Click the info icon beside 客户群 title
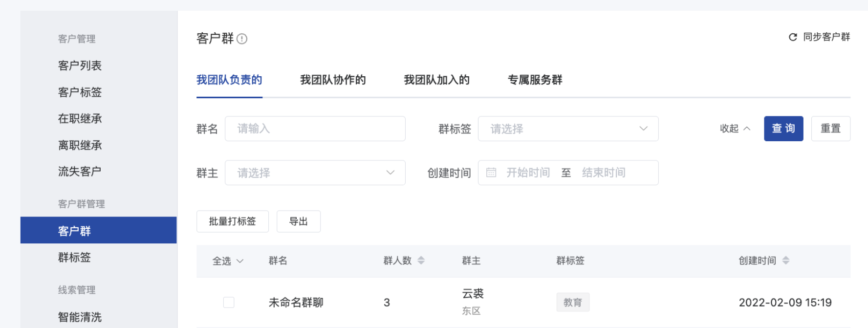The image size is (868, 328). pyautogui.click(x=242, y=39)
